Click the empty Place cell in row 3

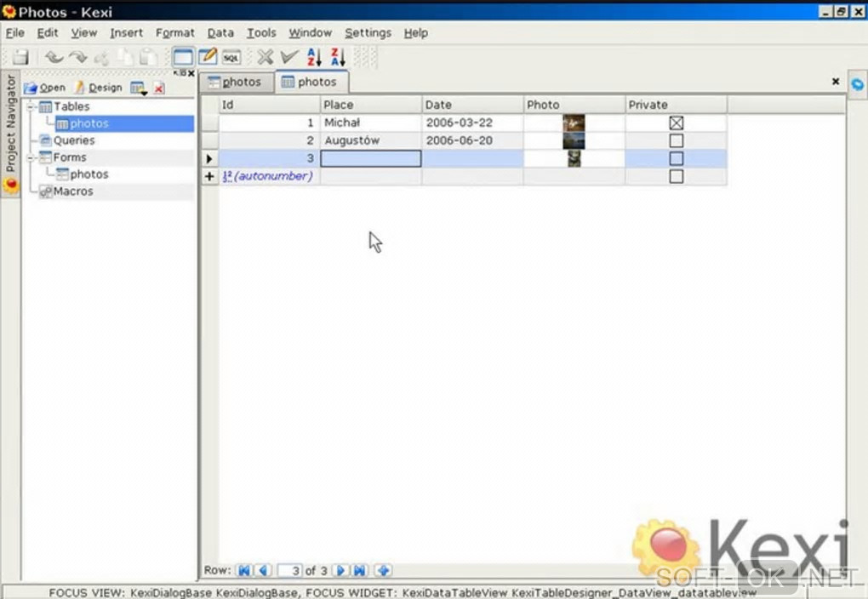(371, 159)
